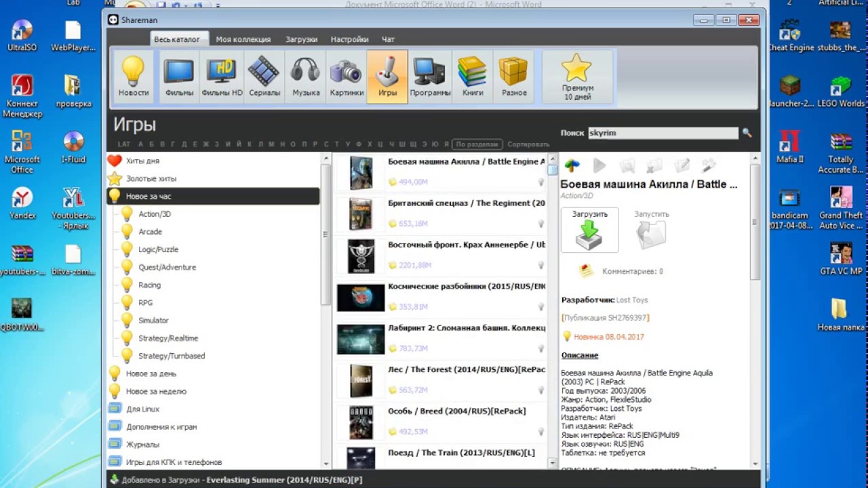Select Strategy/Turnbased subcategory

(172, 356)
